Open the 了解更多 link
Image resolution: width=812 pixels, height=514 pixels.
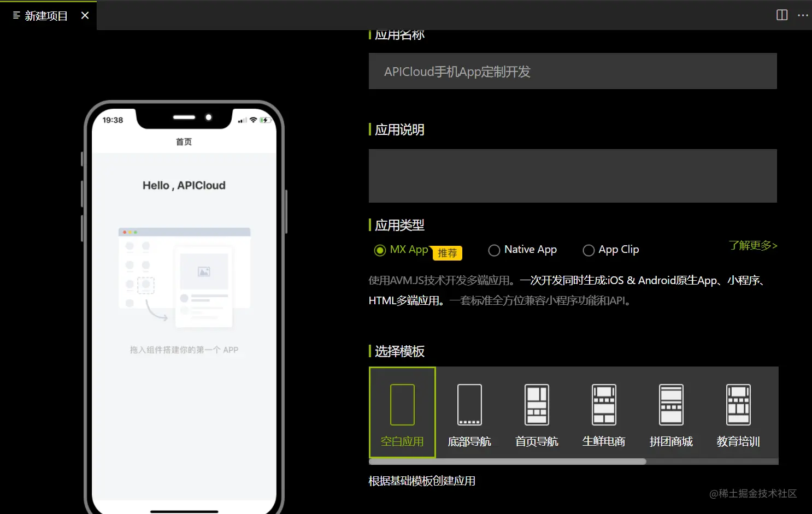click(753, 245)
